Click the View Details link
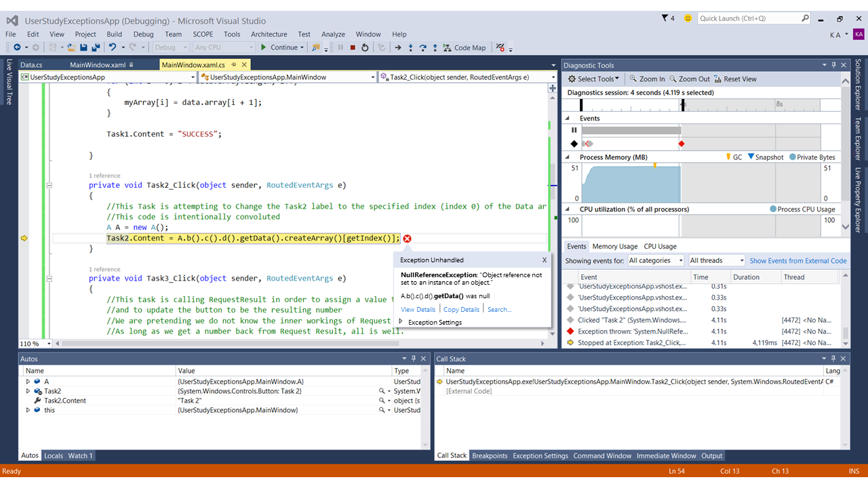868x488 pixels. (x=418, y=309)
